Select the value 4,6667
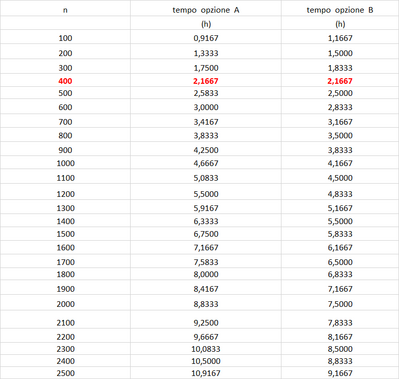The height and width of the screenshot is (379, 399). coord(206,163)
